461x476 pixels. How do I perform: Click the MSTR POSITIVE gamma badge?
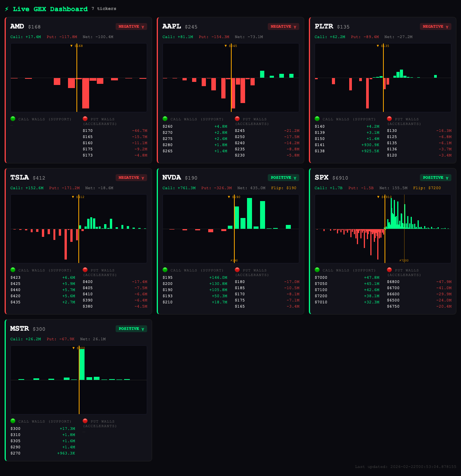tap(131, 329)
